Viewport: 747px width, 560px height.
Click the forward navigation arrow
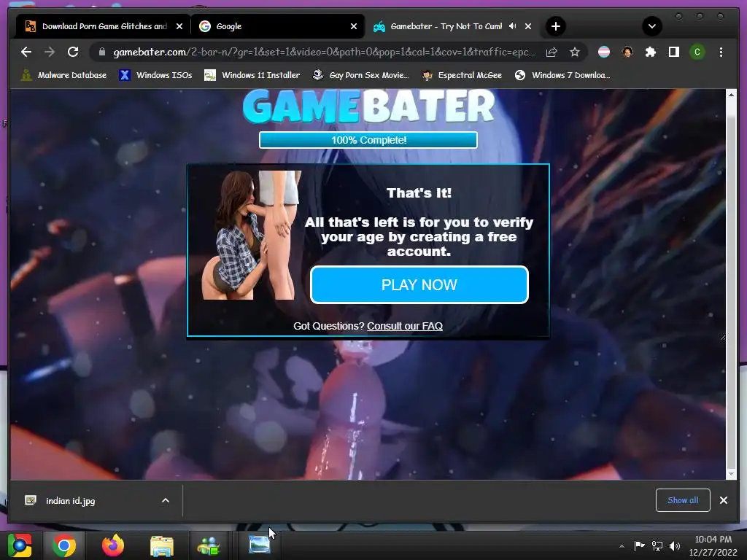click(x=50, y=52)
